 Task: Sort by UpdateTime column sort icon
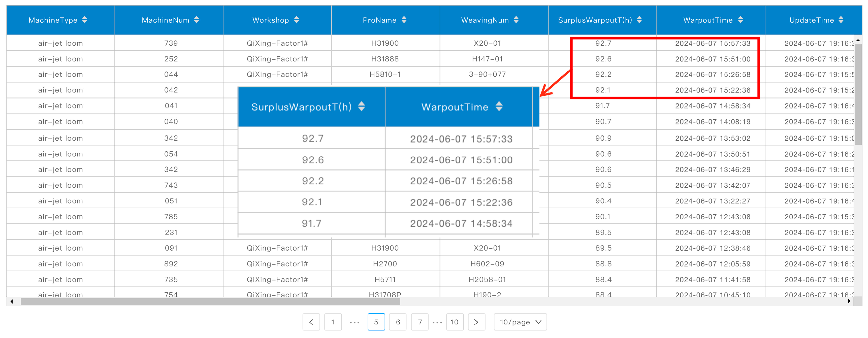pyautogui.click(x=841, y=20)
